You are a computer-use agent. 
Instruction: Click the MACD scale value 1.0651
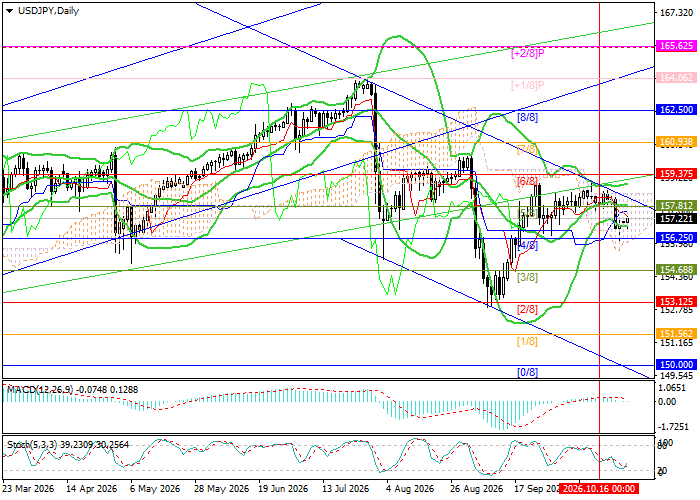coord(673,388)
